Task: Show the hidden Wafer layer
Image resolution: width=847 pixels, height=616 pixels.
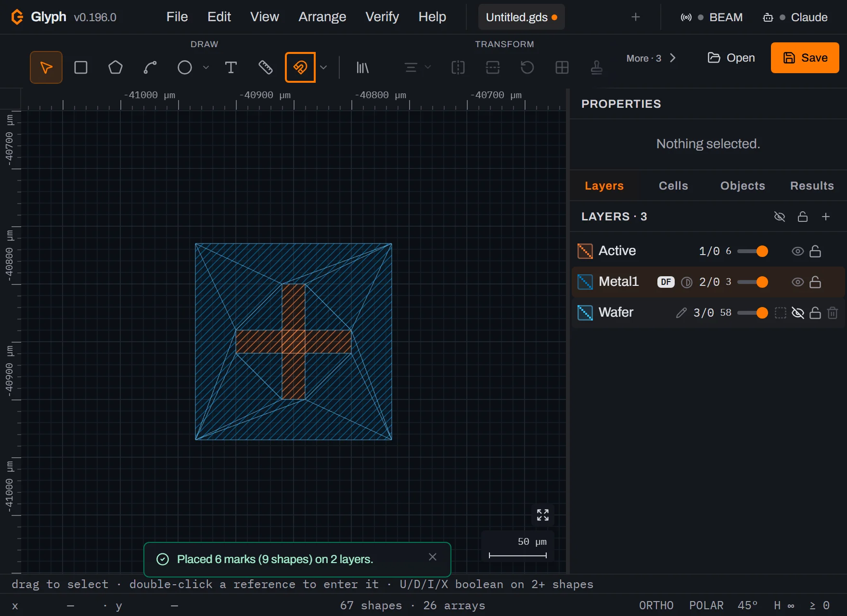Action: 798,313
